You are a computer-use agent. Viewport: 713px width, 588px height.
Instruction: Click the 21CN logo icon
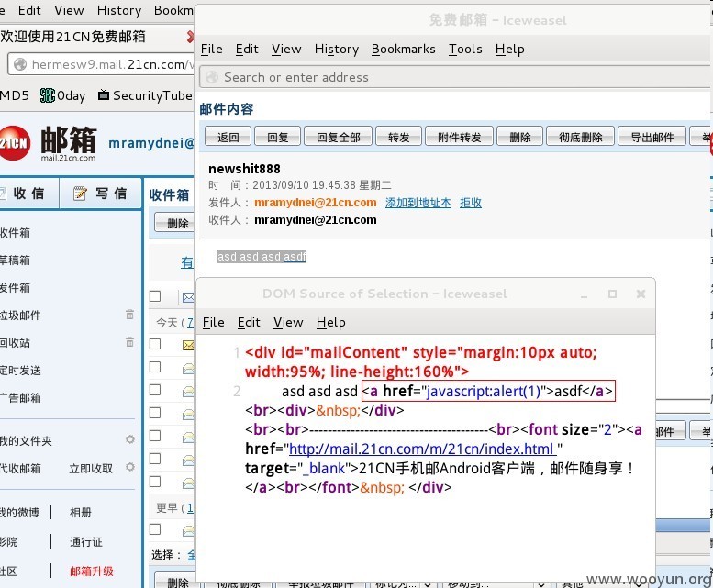point(15,143)
